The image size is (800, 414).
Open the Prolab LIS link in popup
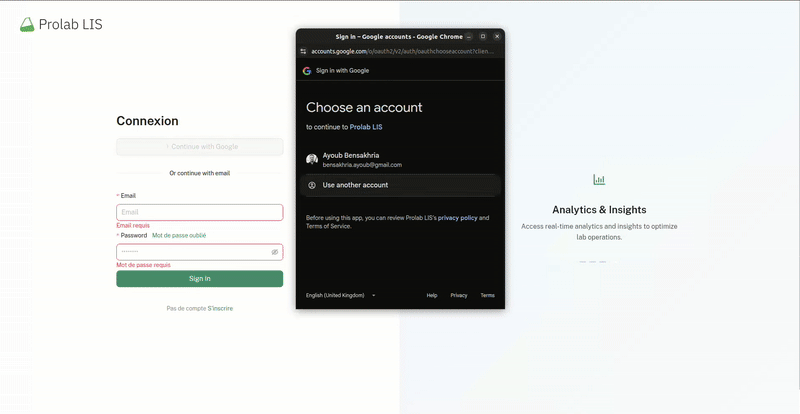point(366,127)
